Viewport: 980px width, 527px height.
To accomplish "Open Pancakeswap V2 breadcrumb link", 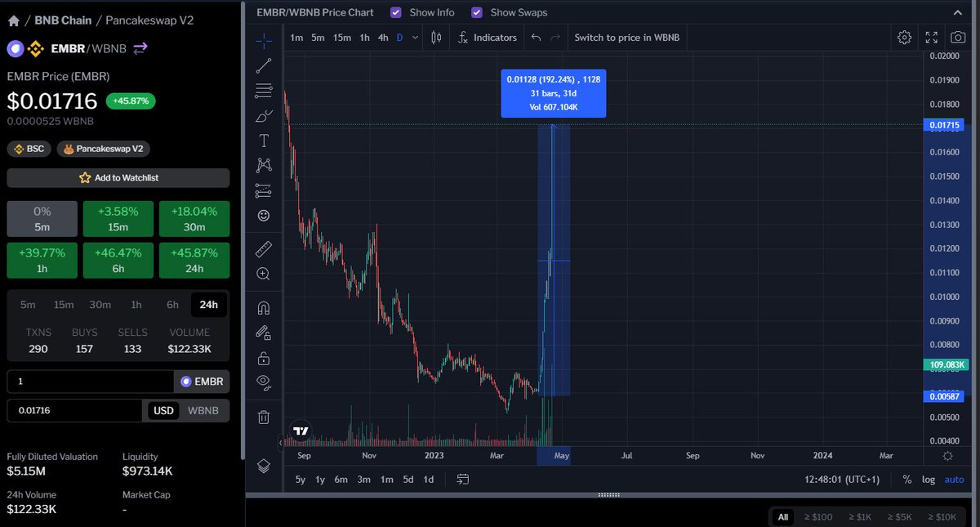I will (150, 20).
